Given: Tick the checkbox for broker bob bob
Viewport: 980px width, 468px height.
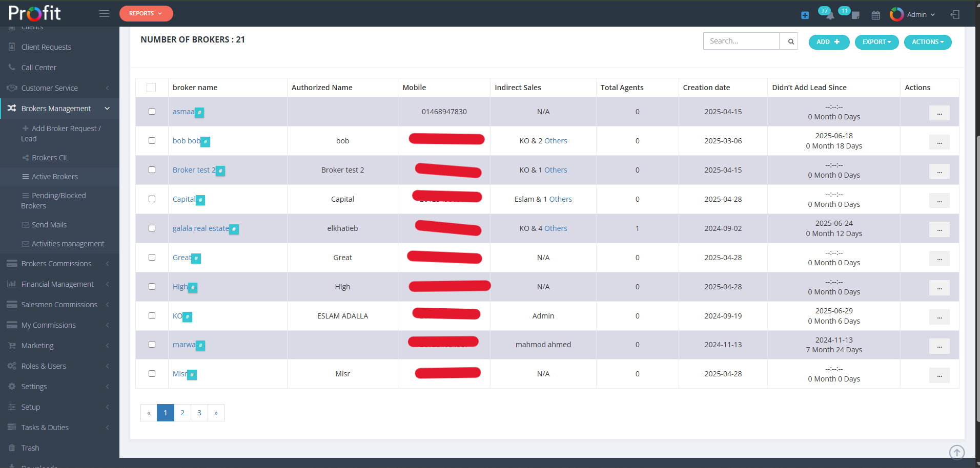Looking at the screenshot, I should 152,141.
